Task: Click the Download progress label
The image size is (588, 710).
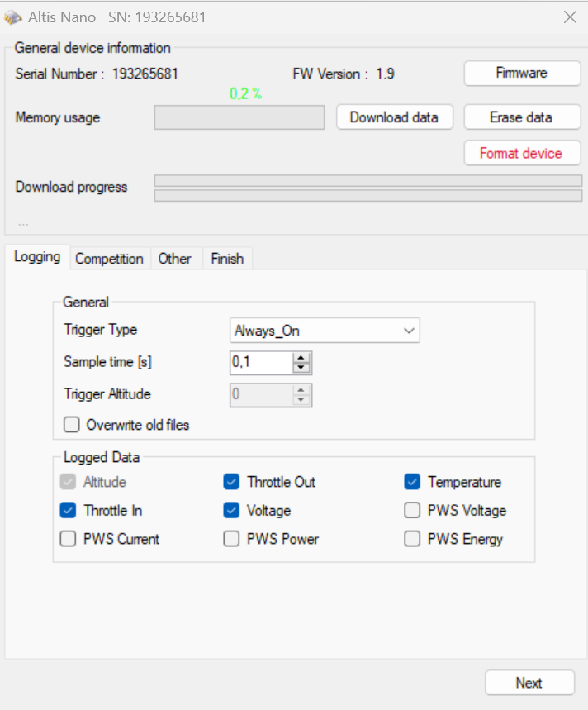Action: [72, 187]
